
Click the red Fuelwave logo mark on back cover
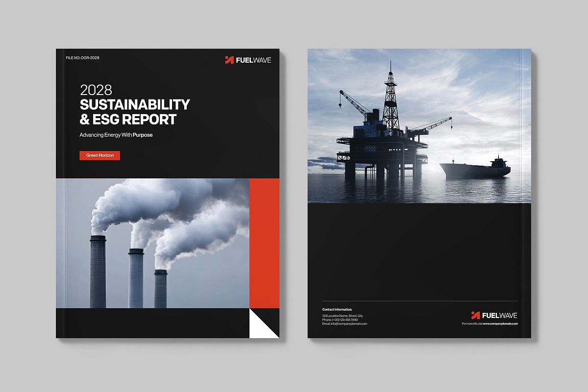pos(475,315)
